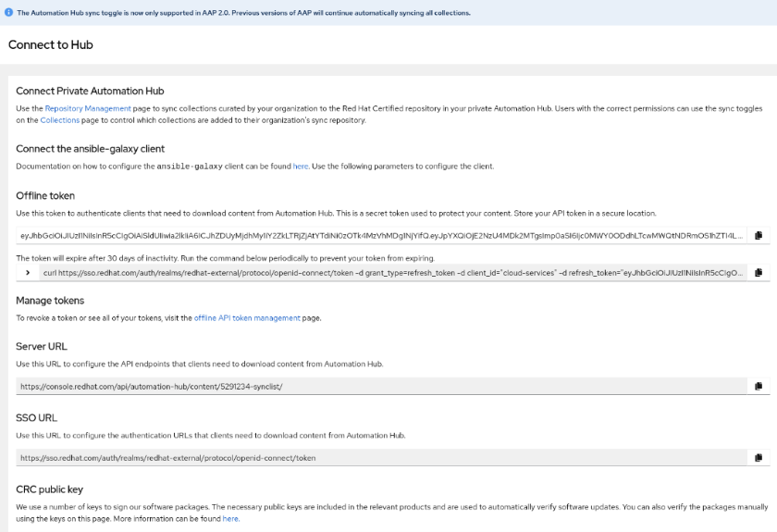Expand the curl command chevron

[x=28, y=273]
